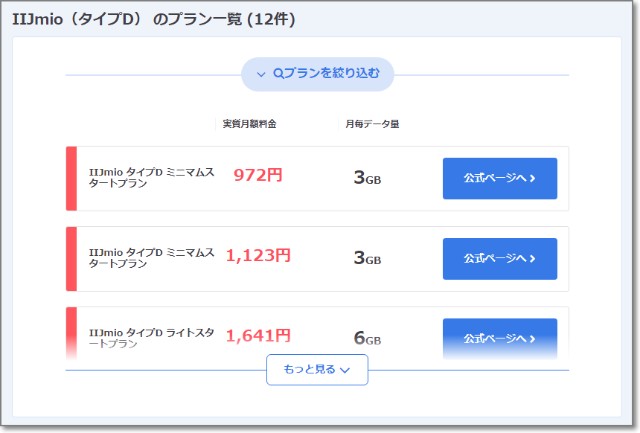Click the arrow icon on the 972円 plan's 公式ページへ

(x=532, y=179)
